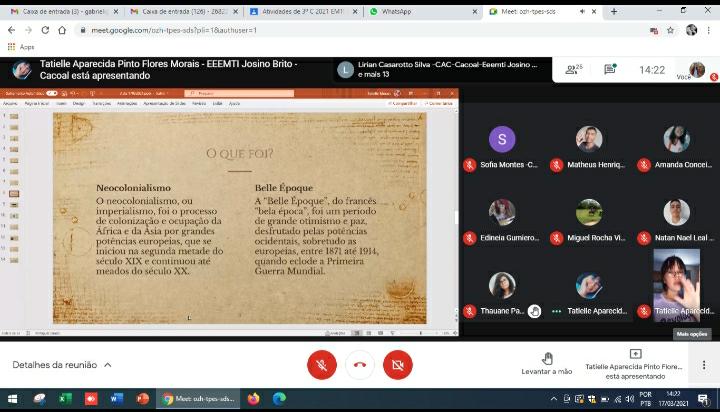Toggle AutoSave switch in shared PowerPoint

52,93
